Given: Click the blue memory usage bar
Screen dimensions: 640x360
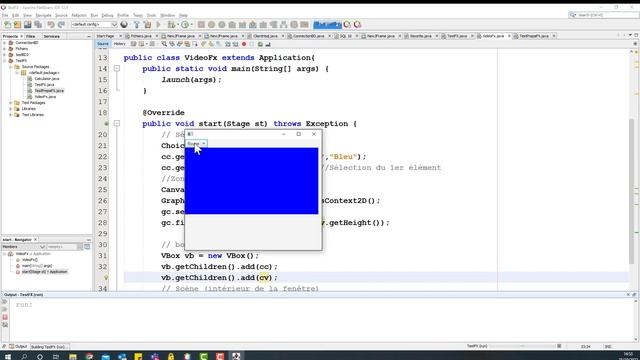Looking at the screenshot, I should [327, 25].
